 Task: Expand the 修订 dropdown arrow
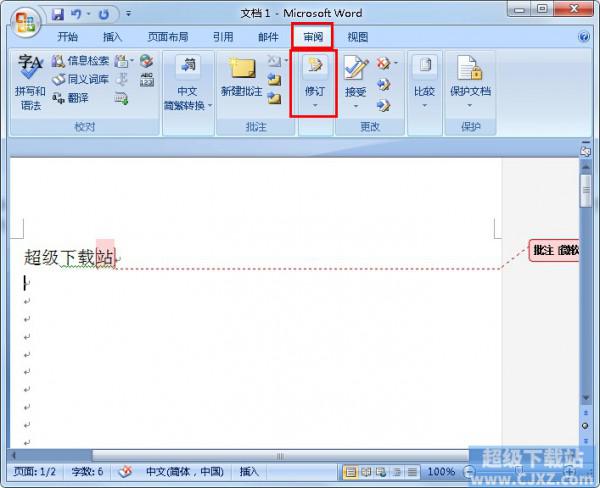point(315,106)
